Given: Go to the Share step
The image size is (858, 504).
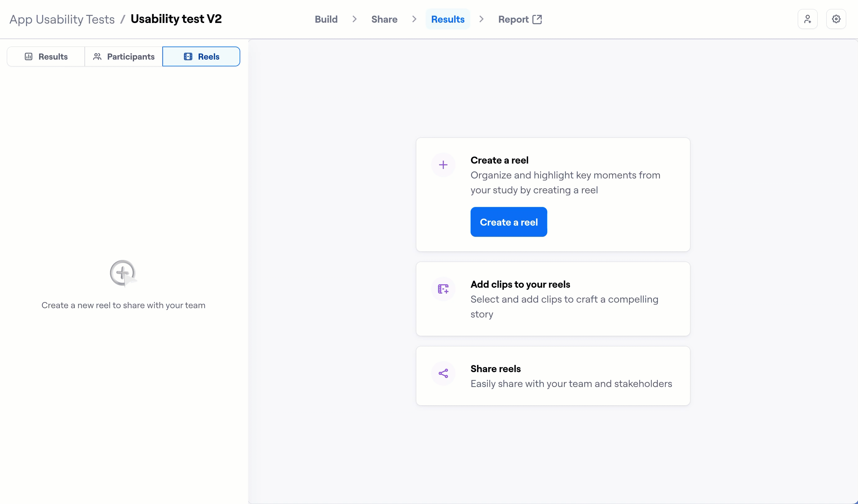Looking at the screenshot, I should tap(384, 19).
